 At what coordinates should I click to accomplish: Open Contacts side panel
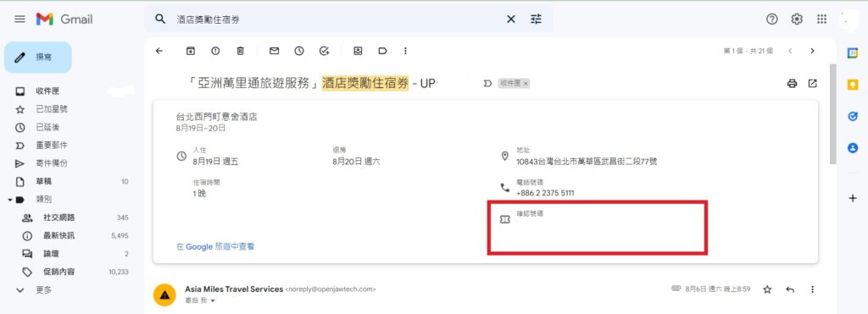(853, 148)
